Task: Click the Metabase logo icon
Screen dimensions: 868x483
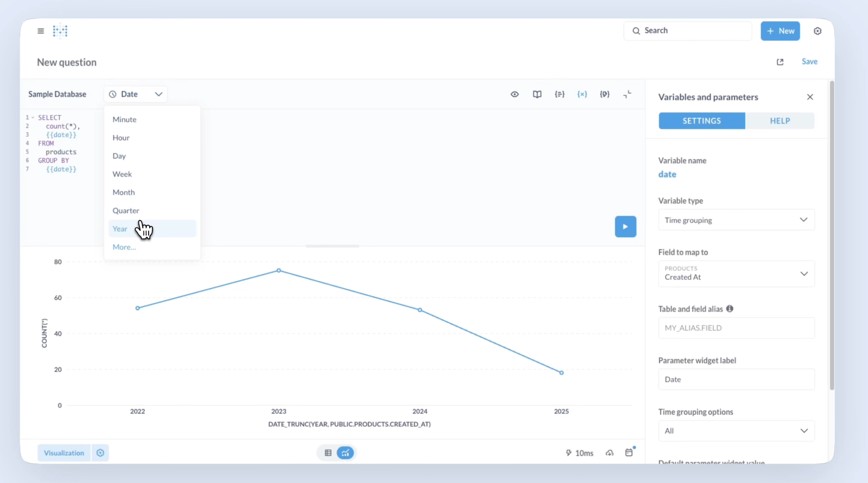Action: (60, 31)
